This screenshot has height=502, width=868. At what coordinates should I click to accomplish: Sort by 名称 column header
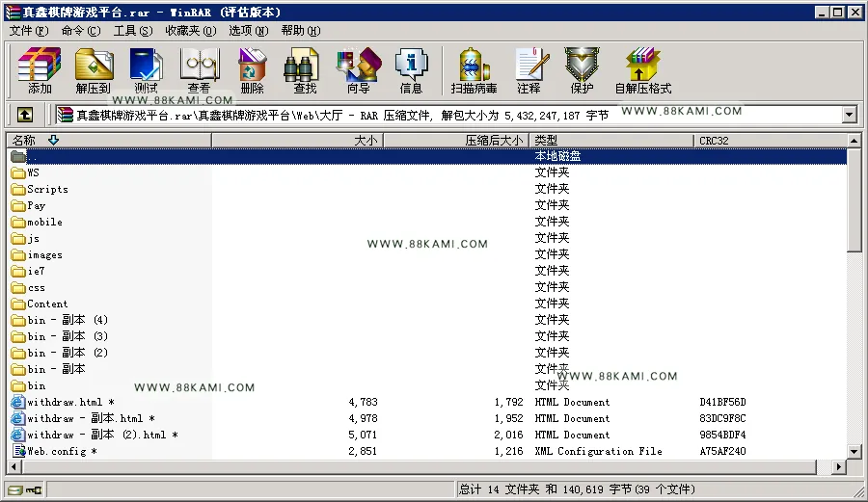(x=109, y=141)
